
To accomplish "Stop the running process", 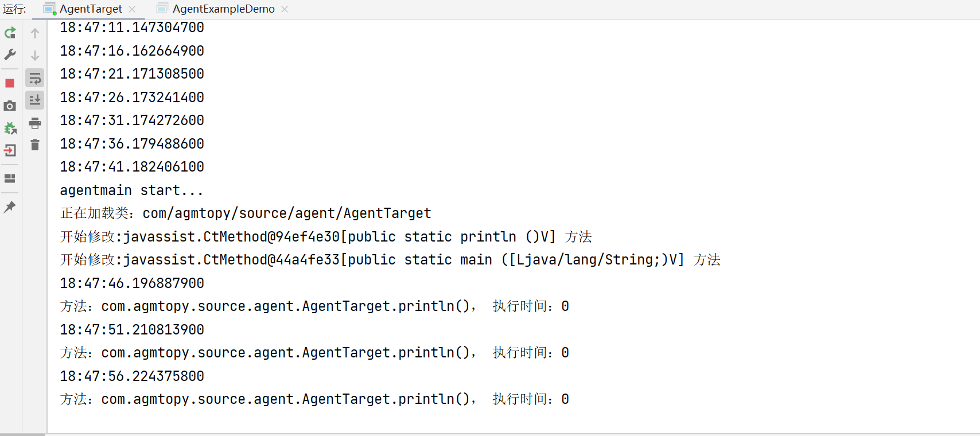I will tap(10, 83).
